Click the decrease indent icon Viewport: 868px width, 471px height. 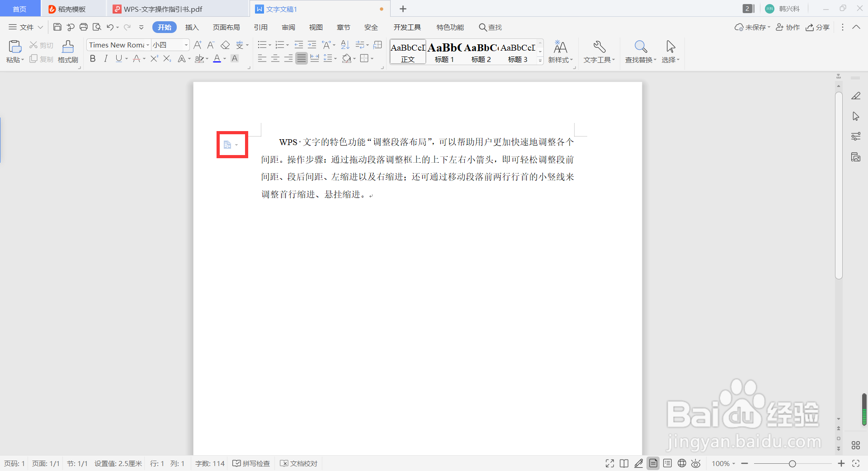pyautogui.click(x=299, y=45)
